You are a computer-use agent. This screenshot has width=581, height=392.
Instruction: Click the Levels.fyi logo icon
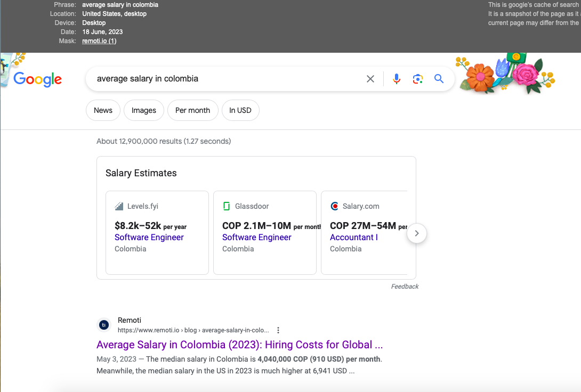pos(119,206)
